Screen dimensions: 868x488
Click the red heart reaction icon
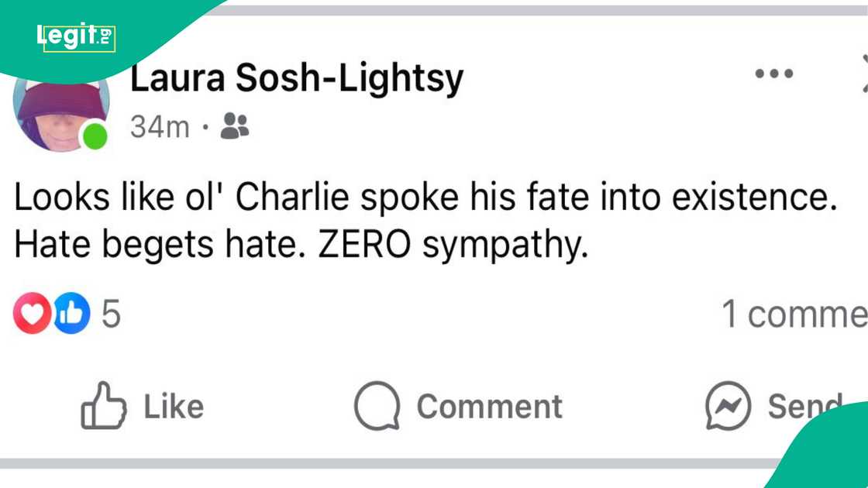(x=32, y=314)
